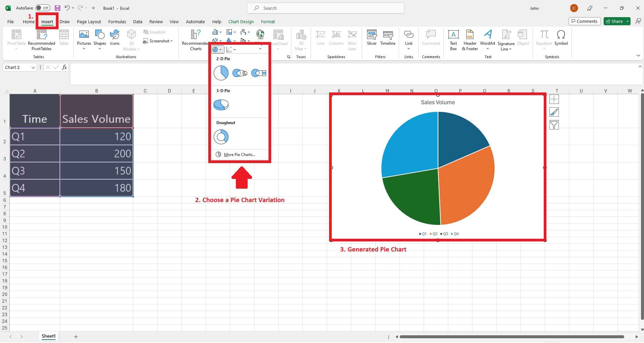Viewport: 644px width, 343px height.
Task: Insert a PivotTable
Action: point(16,39)
